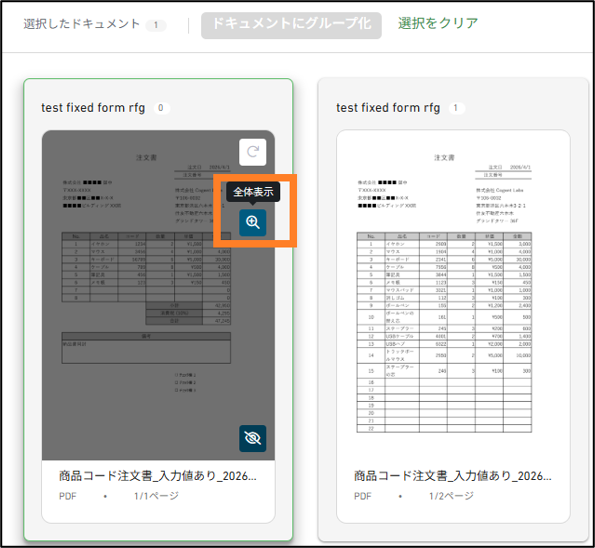595x548 pixels.
Task: Click the 全体表示 tooltip label
Action: coord(253,192)
